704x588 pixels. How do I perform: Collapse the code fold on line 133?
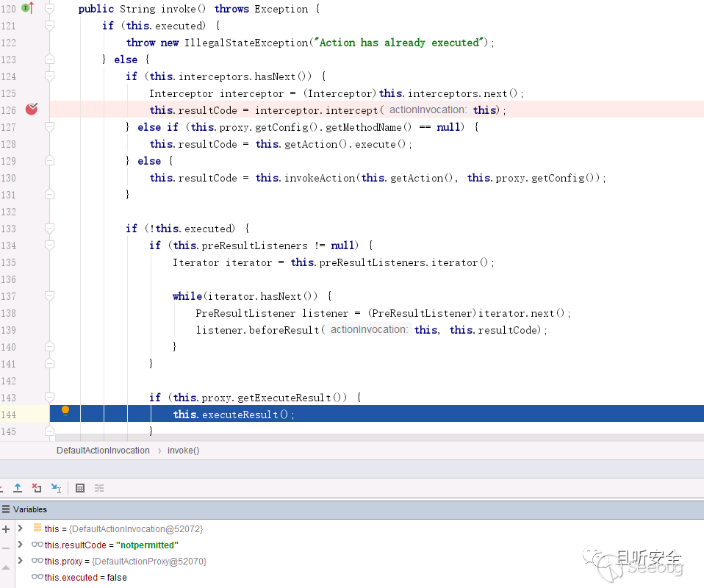coord(50,229)
